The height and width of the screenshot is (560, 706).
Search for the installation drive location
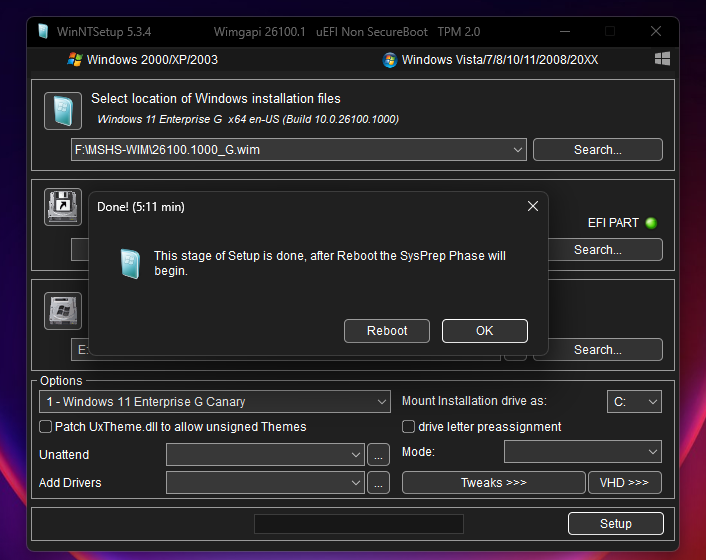point(597,349)
